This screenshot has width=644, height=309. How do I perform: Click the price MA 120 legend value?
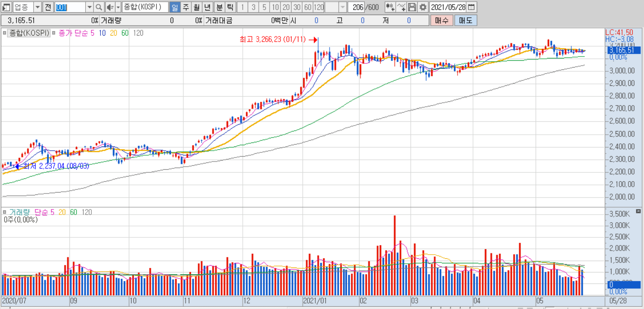tap(138, 33)
